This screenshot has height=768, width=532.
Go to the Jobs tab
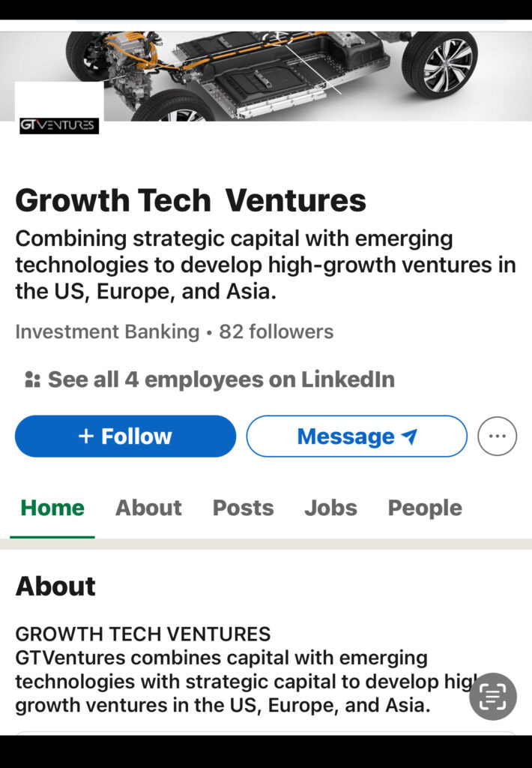[x=330, y=508]
